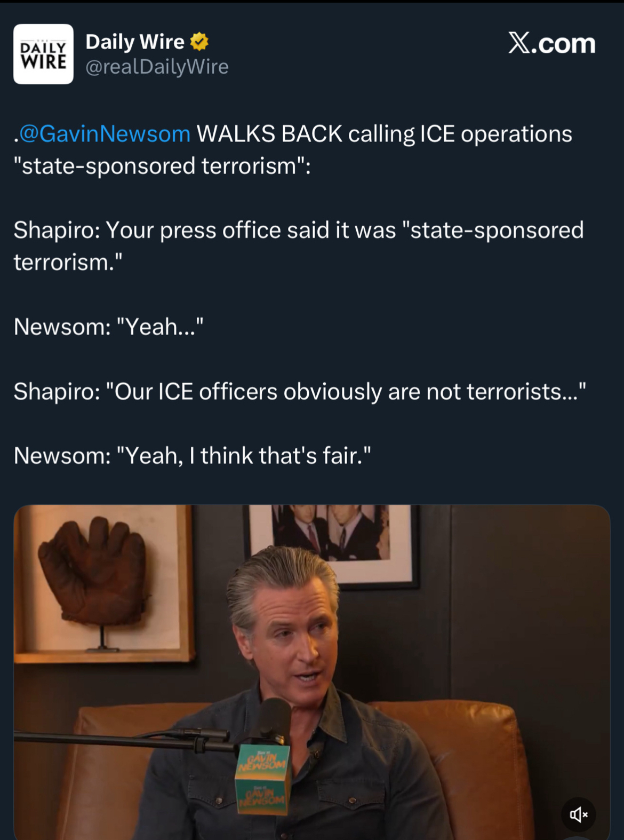Open the @GavinNewsom mention link
This screenshot has width=624, height=840.
[x=105, y=133]
